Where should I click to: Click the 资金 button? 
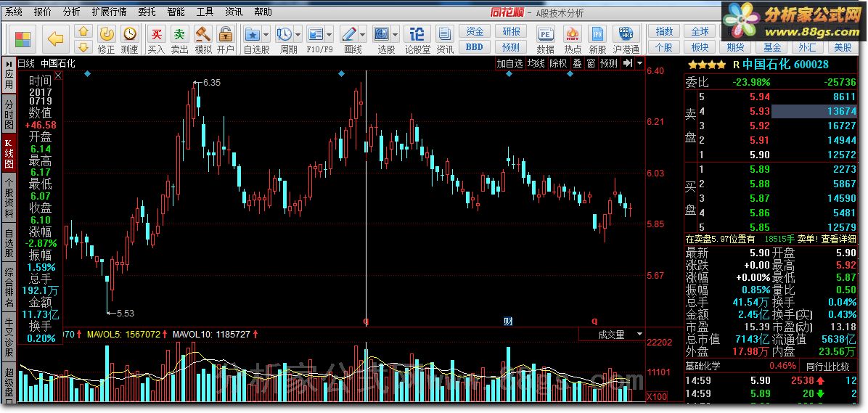point(475,31)
